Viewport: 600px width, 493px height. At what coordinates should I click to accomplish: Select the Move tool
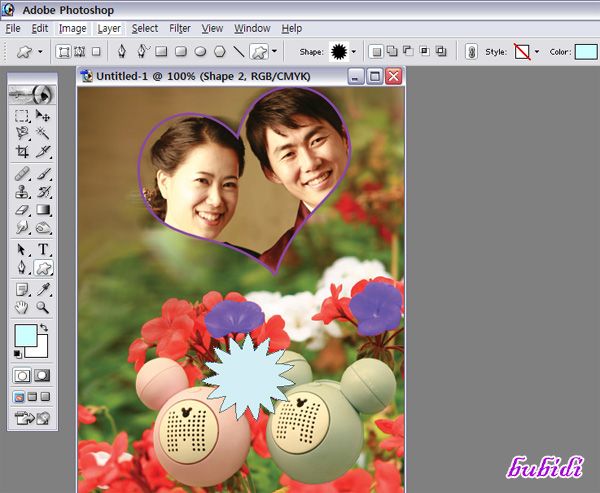click(42, 116)
